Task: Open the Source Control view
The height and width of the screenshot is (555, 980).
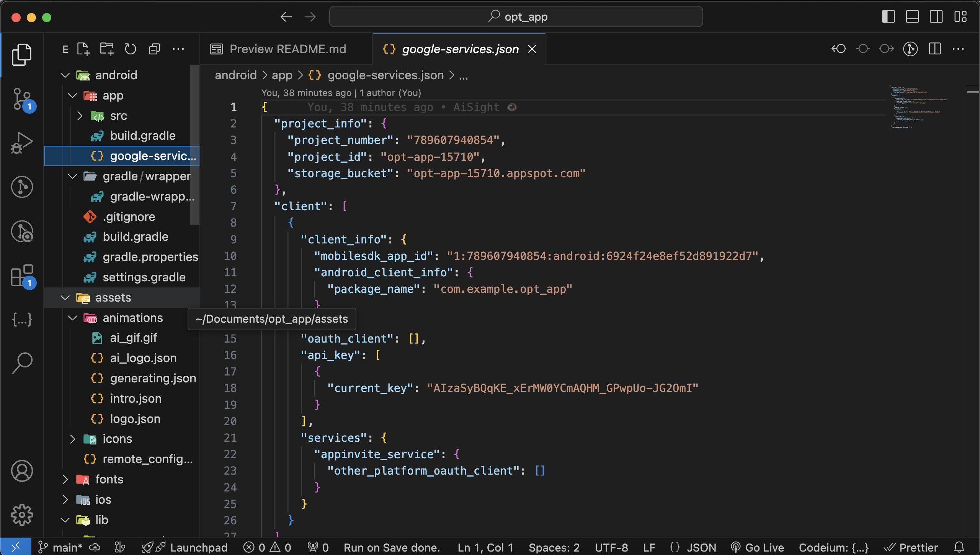Action: [22, 100]
